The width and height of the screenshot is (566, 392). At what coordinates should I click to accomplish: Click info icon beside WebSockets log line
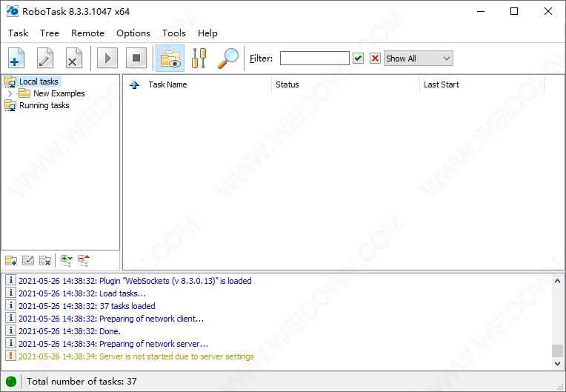tap(10, 280)
